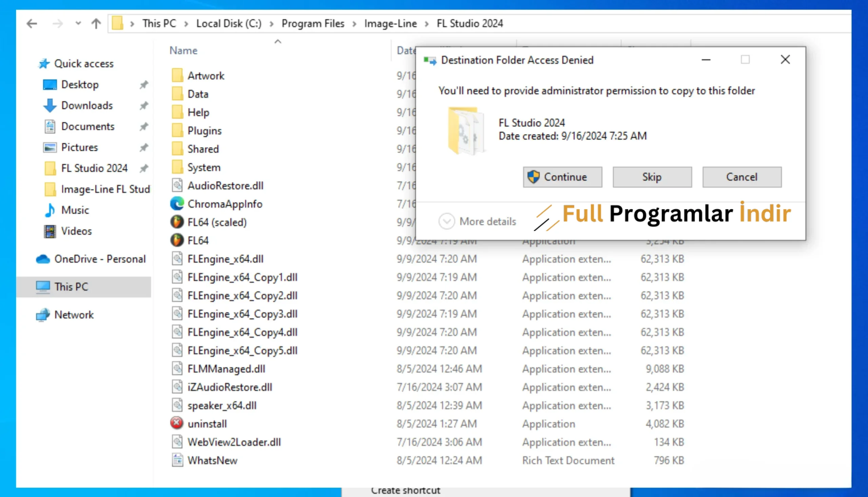Go up one folder level
This screenshot has width=868, height=497.
coord(96,23)
